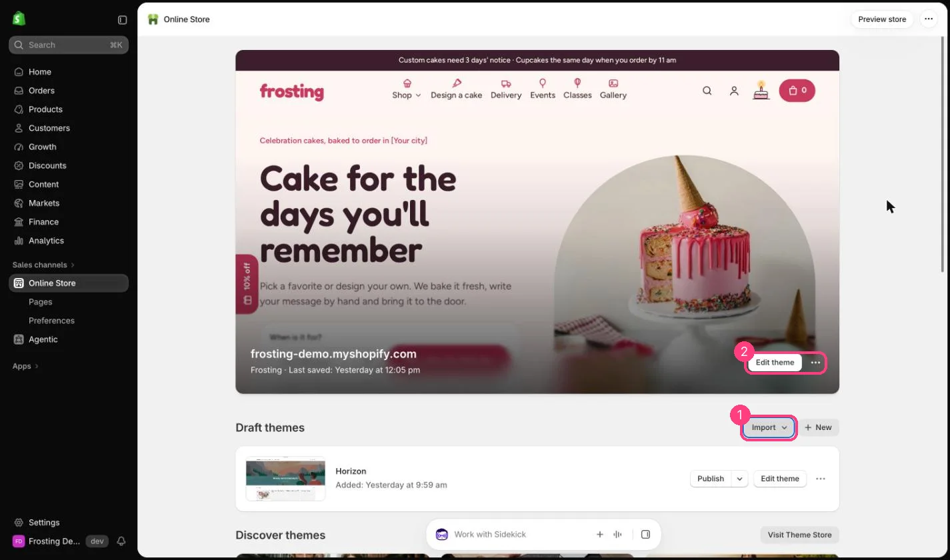Click Preview store button
Image resolution: width=950 pixels, height=560 pixels.
pyautogui.click(x=882, y=19)
